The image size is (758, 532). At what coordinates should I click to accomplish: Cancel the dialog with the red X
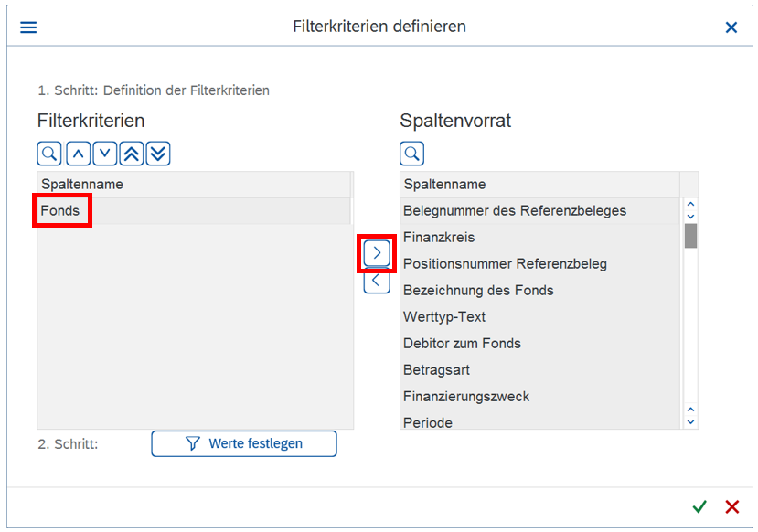(x=731, y=506)
